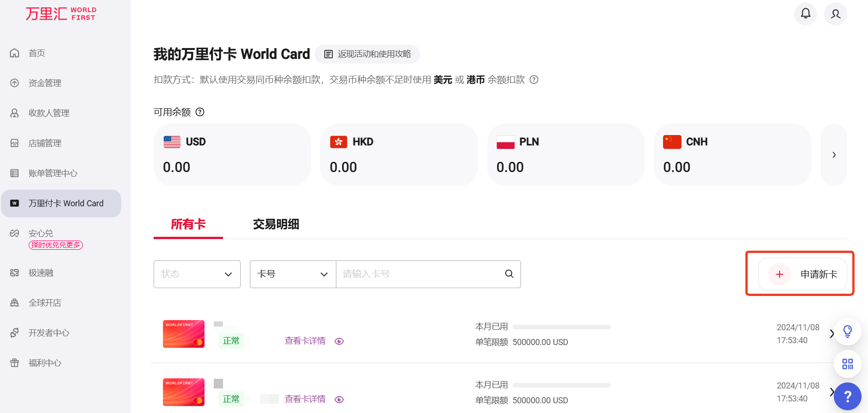Open 资金管理 in the sidebar

click(x=45, y=83)
